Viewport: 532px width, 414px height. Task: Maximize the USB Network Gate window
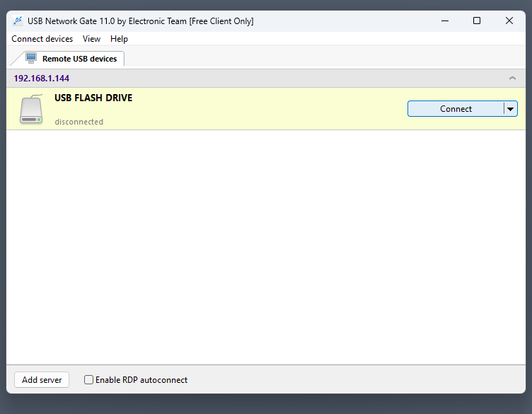pos(477,21)
